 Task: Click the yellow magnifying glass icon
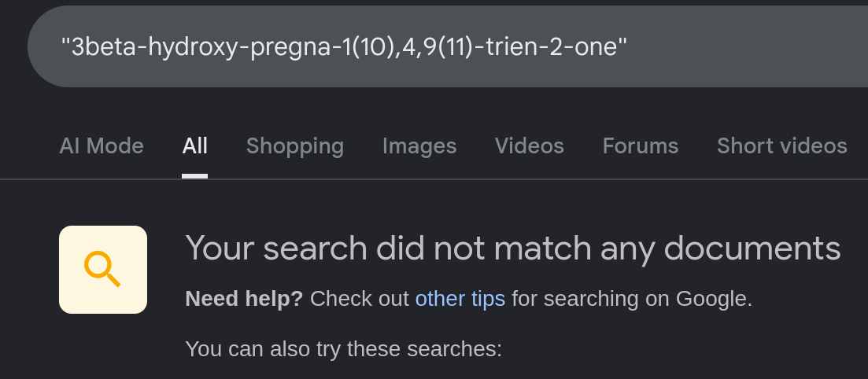102,269
